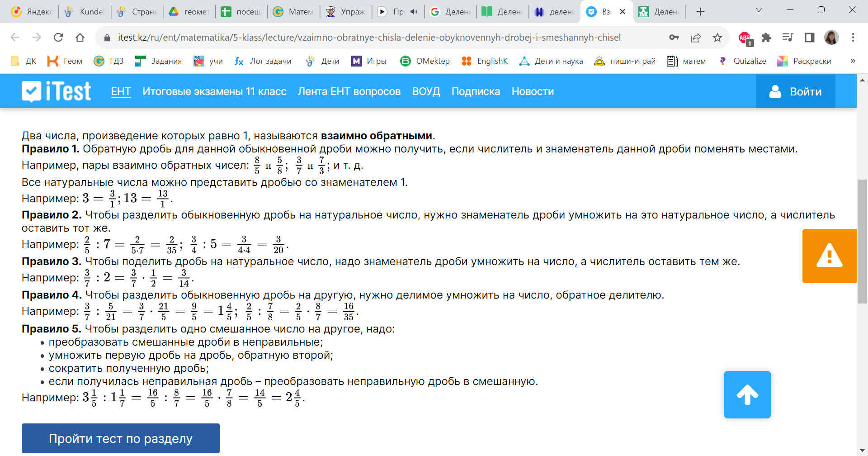The width and height of the screenshot is (868, 456).
Task: Open Итоговые экзамены 11 класс
Action: (214, 91)
